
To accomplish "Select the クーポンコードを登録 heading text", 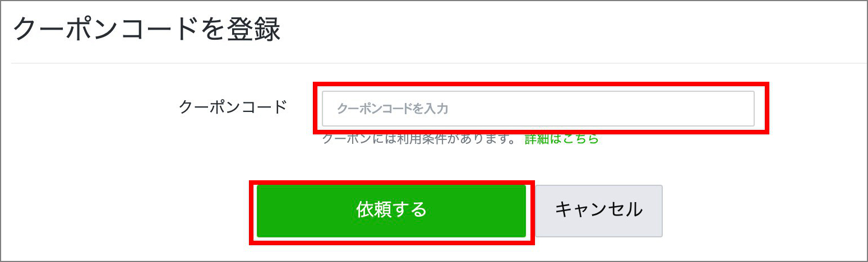I will click(146, 30).
